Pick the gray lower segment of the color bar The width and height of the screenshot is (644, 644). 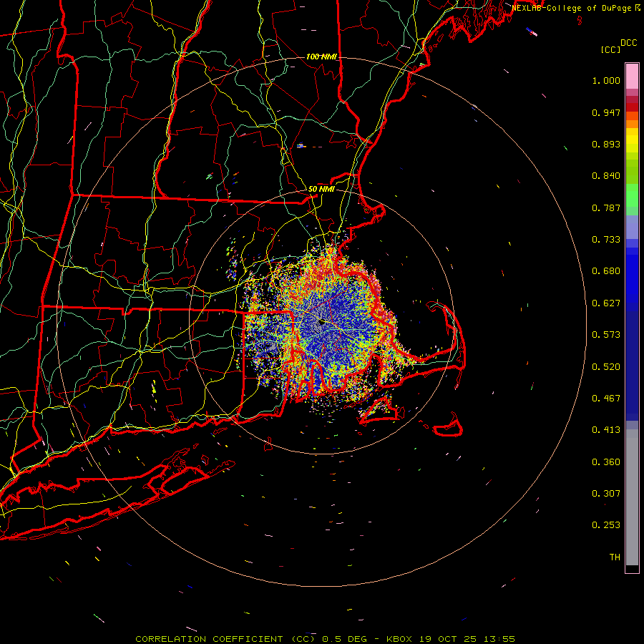click(632, 497)
